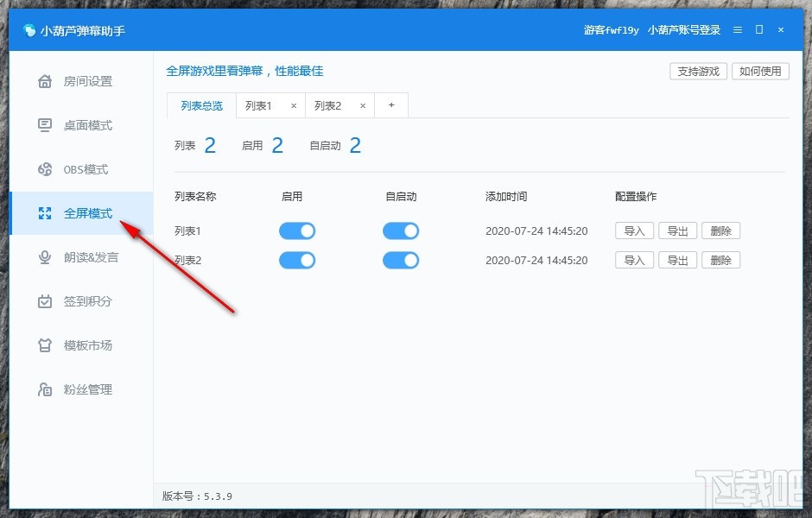Open the 如何使用 help page

click(x=760, y=72)
